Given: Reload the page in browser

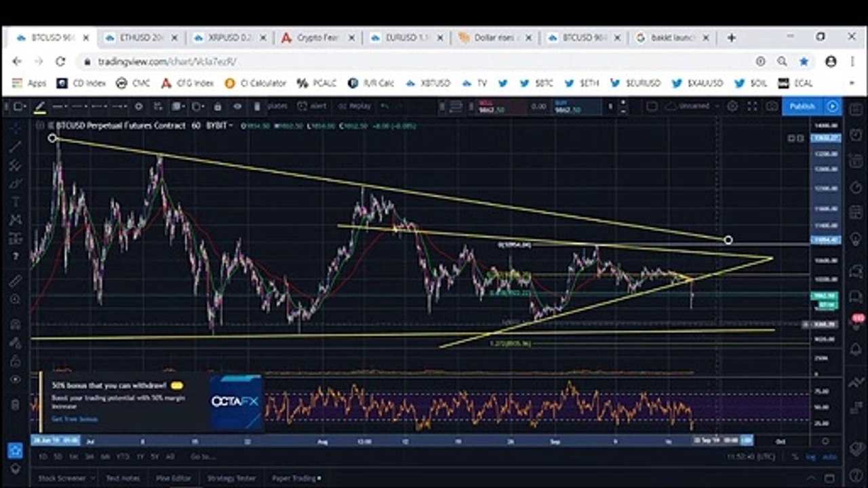Looking at the screenshot, I should (60, 61).
